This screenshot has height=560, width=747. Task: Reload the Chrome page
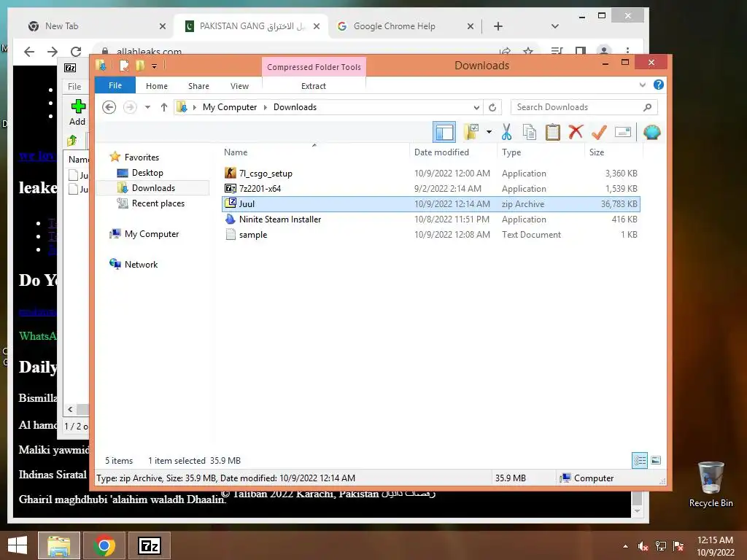[x=76, y=52]
